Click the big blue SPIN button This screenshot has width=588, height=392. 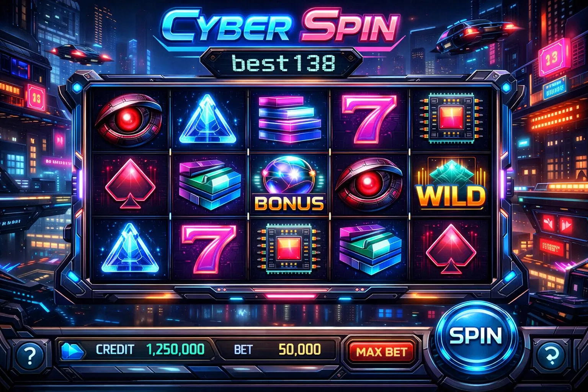coord(475,336)
